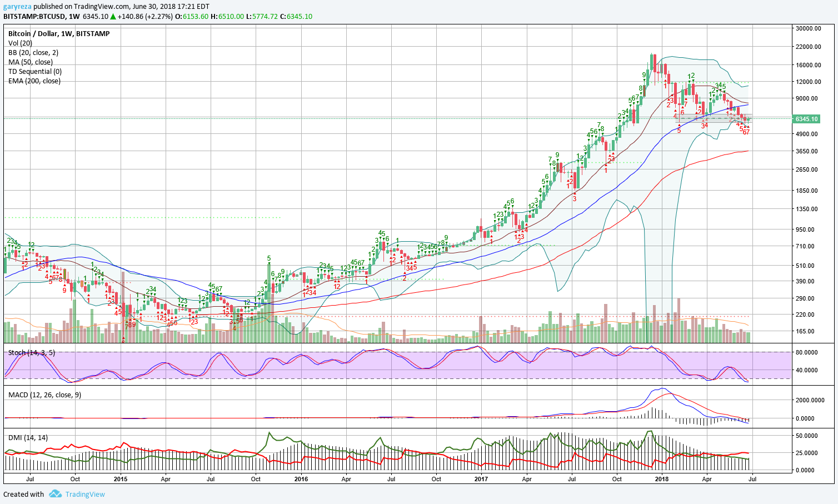This screenshot has height=504, width=838.
Task: Click the 0.0000 level on DMI scale
Action: [x=805, y=470]
